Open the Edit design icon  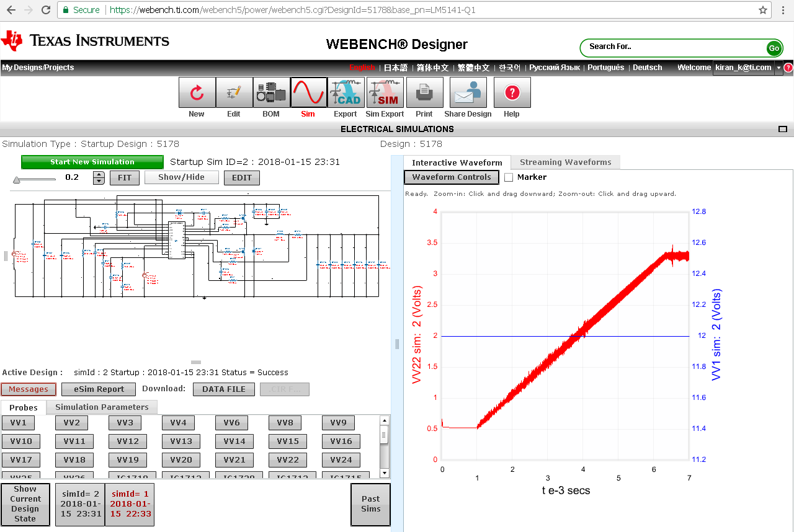point(234,93)
